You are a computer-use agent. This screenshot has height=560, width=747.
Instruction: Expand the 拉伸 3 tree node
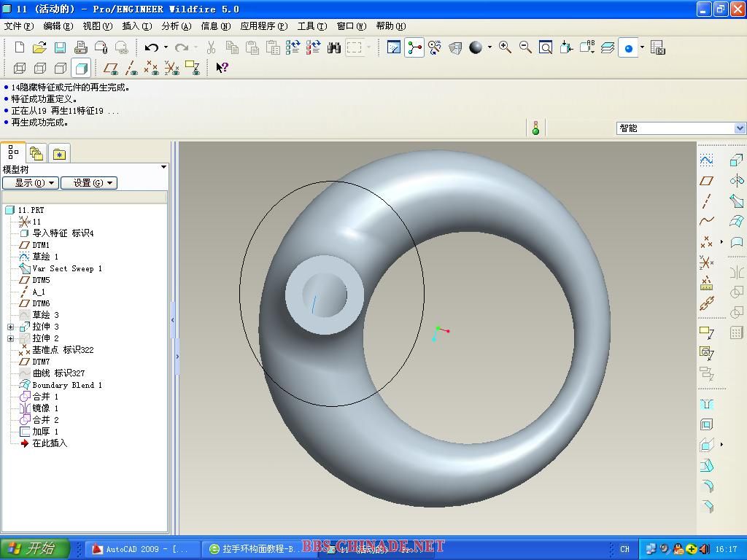(11, 327)
